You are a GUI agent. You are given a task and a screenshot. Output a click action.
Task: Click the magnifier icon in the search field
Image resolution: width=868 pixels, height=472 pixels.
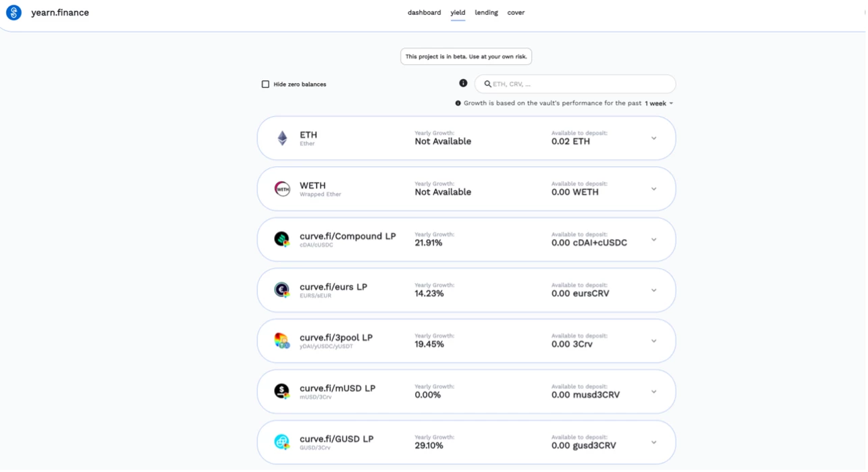point(488,84)
